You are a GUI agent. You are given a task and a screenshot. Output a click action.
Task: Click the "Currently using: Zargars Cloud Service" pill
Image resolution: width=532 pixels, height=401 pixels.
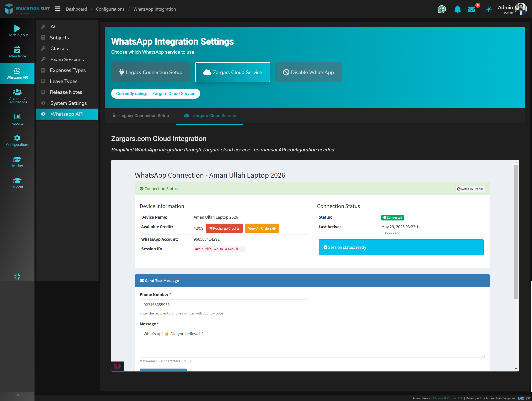tap(155, 94)
